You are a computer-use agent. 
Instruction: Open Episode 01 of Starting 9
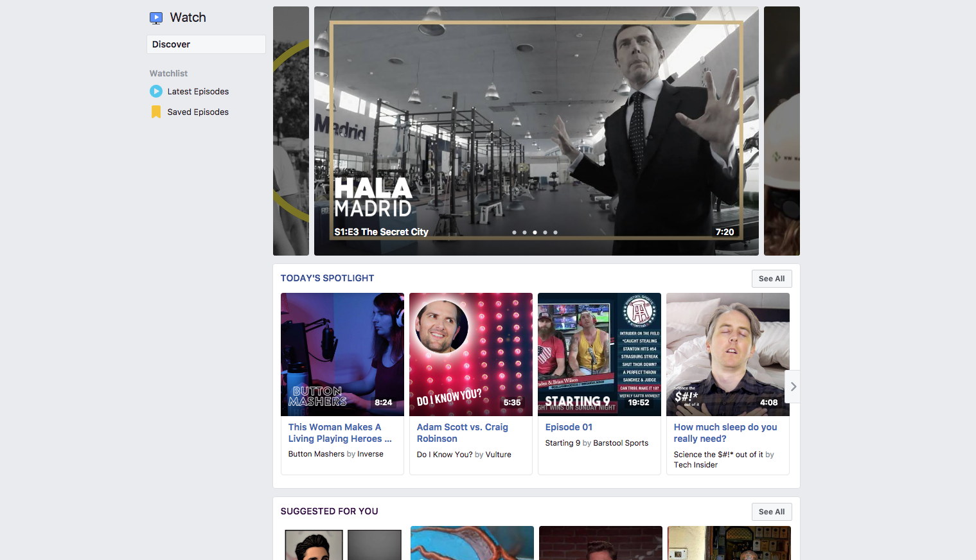click(x=569, y=426)
